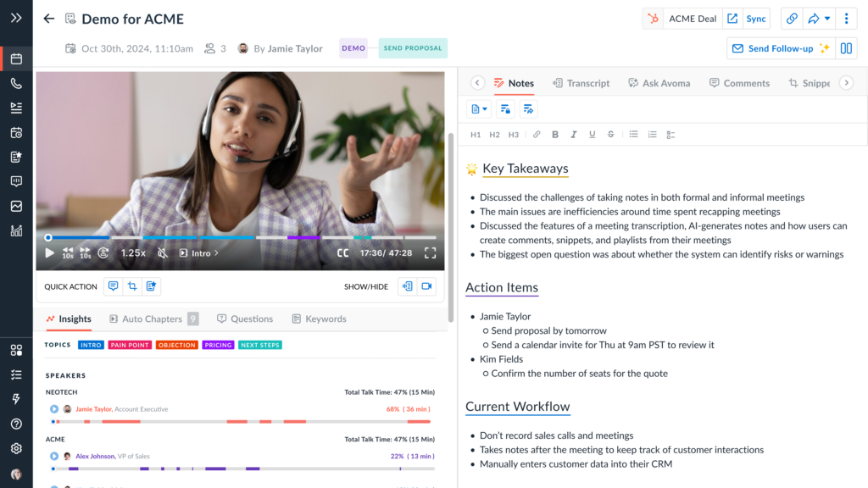This screenshot has height=488, width=868.
Task: Open the Send Proposal stage tag
Action: point(413,48)
